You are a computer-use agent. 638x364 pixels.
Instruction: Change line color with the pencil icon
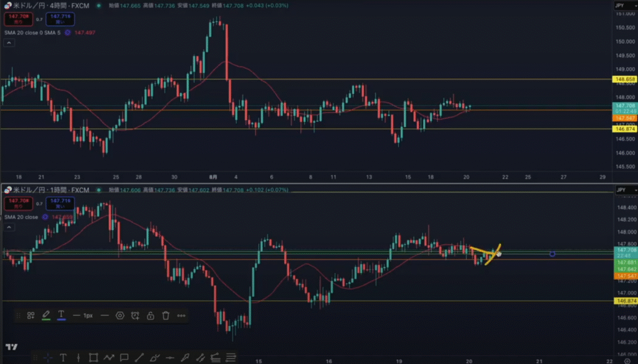(x=46, y=315)
